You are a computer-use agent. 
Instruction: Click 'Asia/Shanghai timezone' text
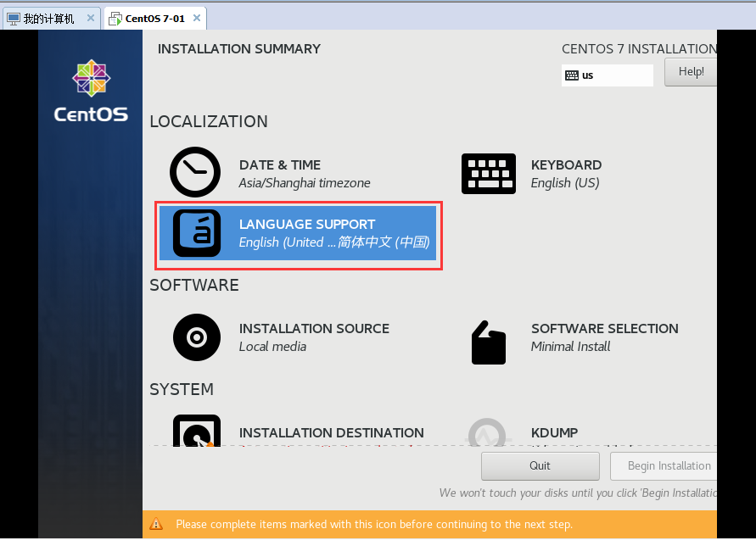(305, 183)
